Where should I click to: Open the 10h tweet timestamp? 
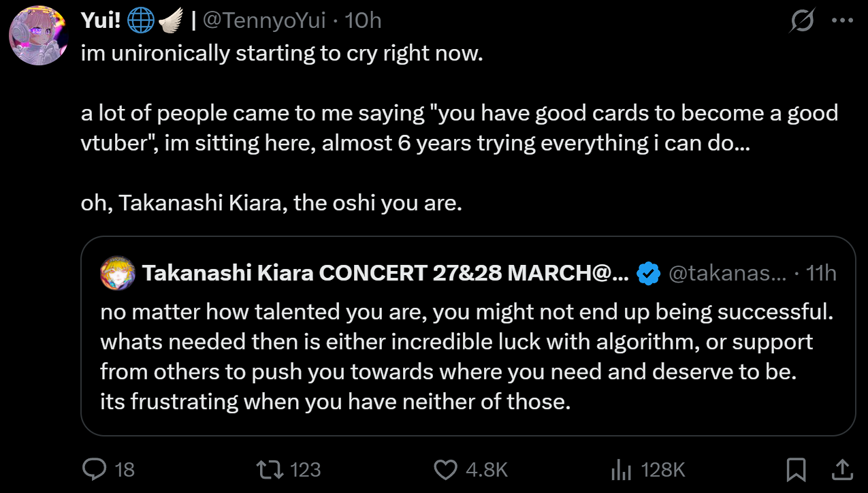point(363,21)
